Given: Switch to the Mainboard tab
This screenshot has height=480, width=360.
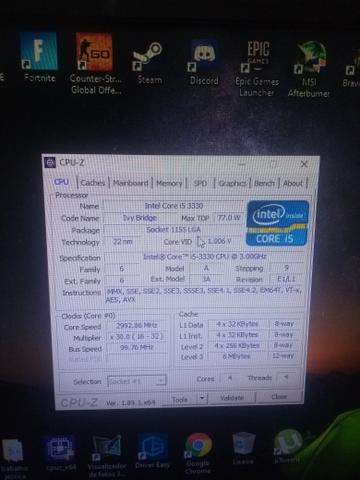Looking at the screenshot, I should (130, 183).
